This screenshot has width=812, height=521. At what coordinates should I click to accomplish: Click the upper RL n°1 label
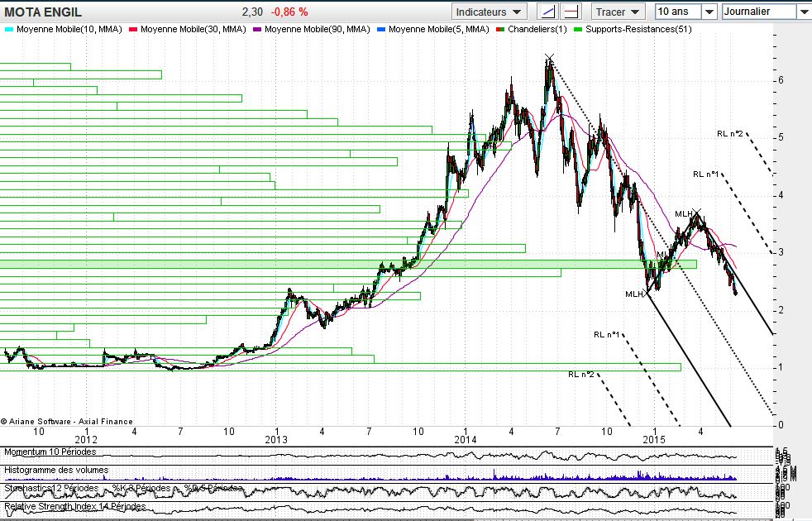pyautogui.click(x=706, y=174)
